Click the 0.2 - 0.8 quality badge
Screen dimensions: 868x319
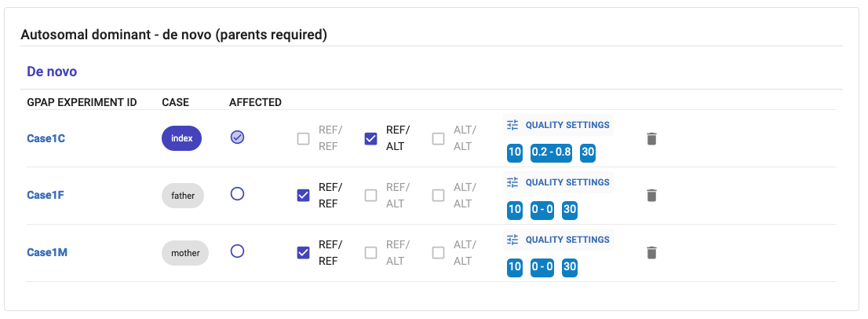tap(551, 152)
